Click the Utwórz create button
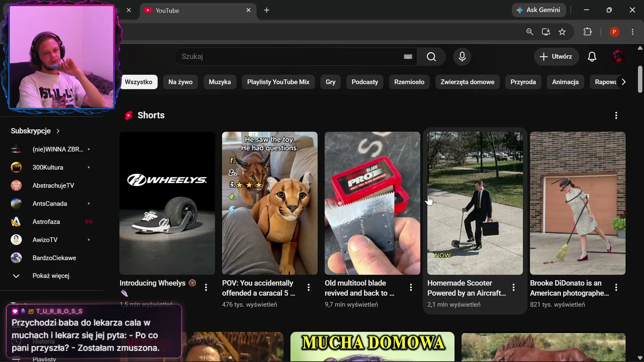The height and width of the screenshot is (362, 644). pos(556,57)
